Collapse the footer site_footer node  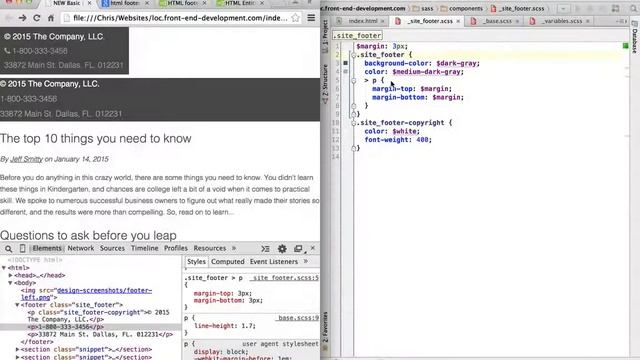pos(17,305)
